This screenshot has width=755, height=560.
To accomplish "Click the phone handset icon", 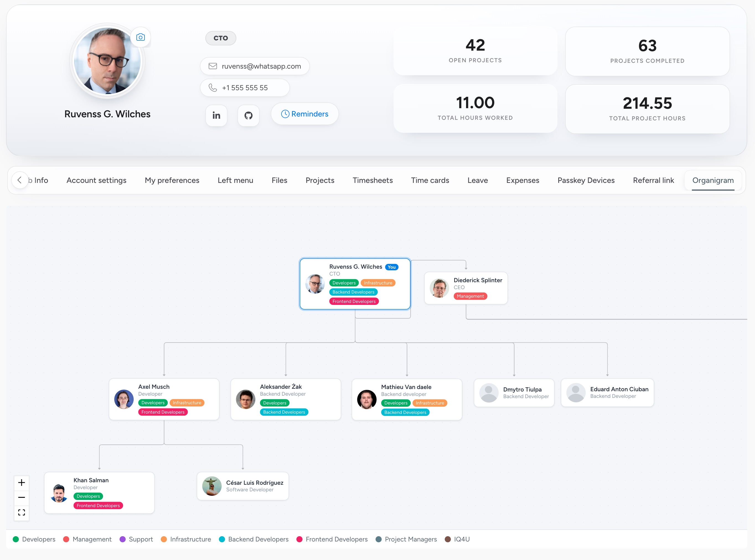I will (213, 88).
